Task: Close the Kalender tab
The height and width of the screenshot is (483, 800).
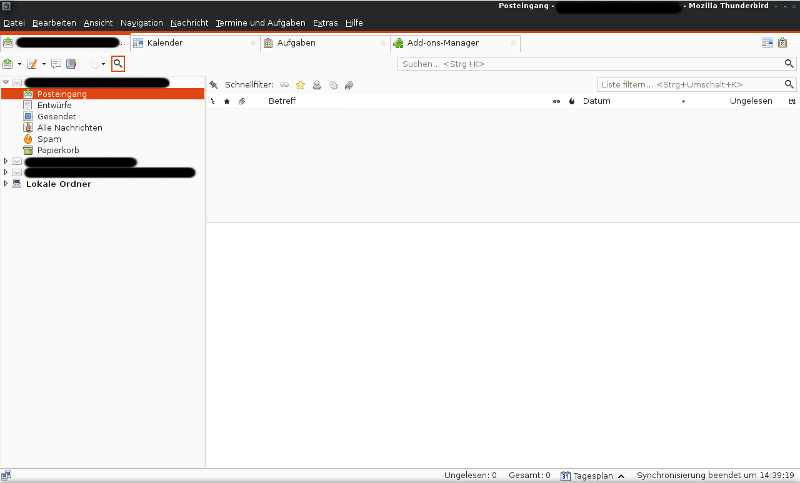Action: 253,43
